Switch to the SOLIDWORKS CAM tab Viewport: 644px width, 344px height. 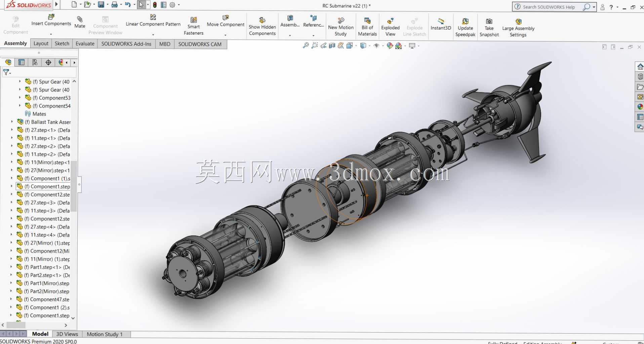200,44
